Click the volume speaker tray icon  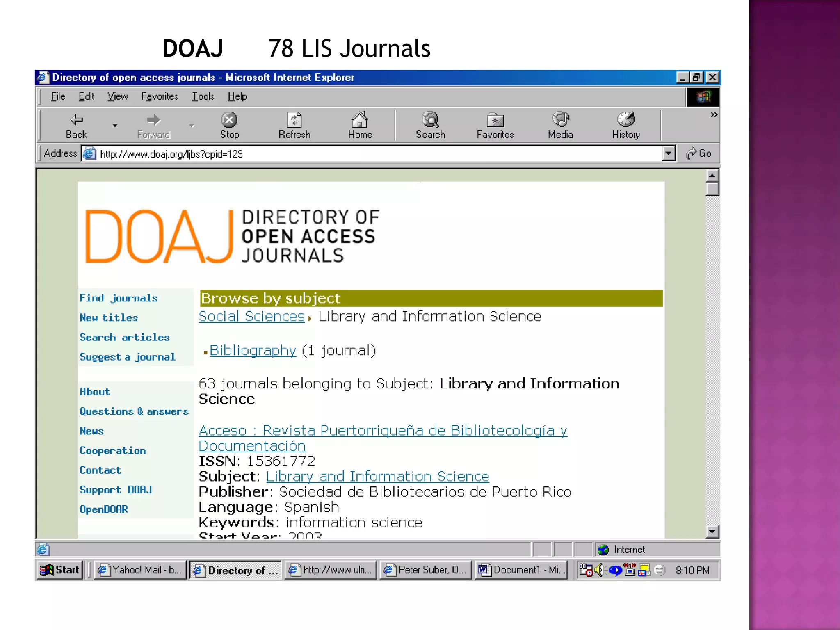(600, 570)
